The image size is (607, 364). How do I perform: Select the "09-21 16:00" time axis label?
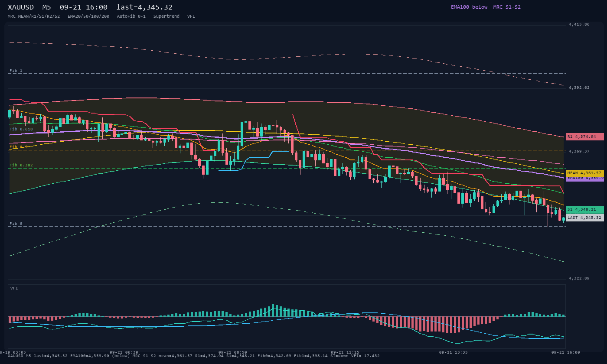(x=565, y=352)
